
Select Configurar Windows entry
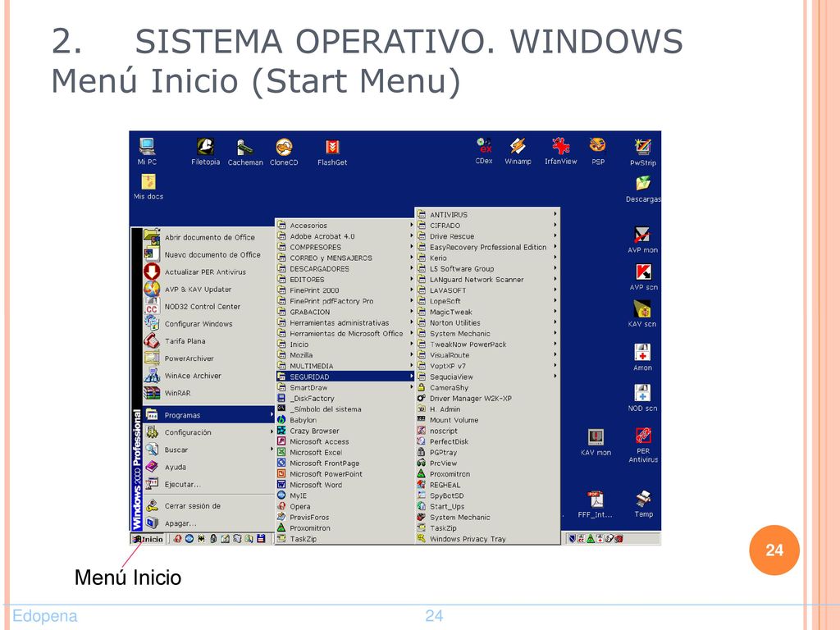[x=209, y=324]
